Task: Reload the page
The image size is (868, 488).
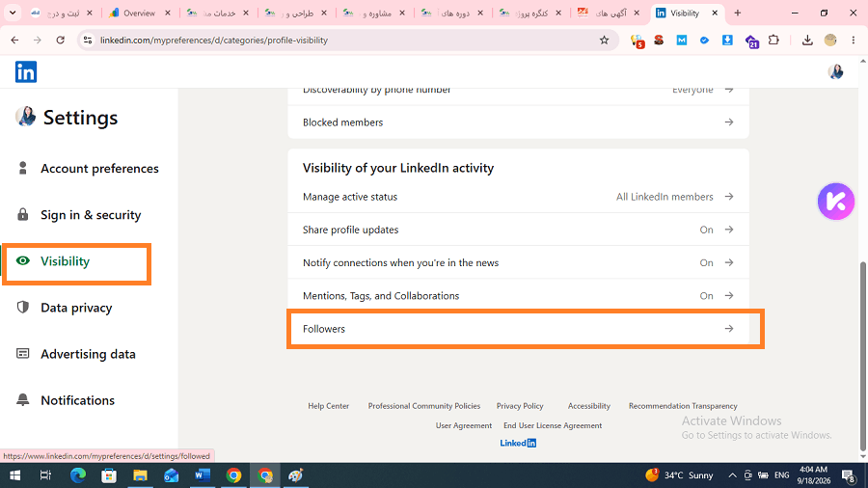Action: [x=61, y=40]
